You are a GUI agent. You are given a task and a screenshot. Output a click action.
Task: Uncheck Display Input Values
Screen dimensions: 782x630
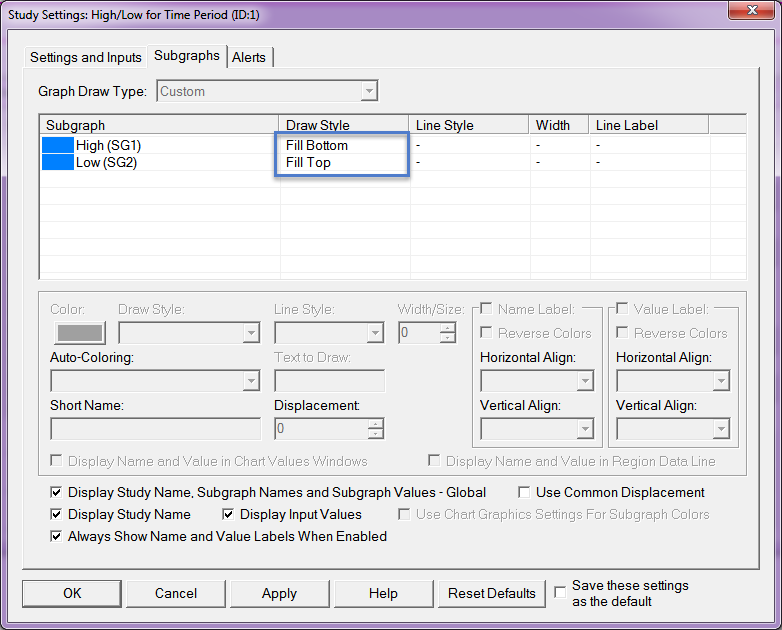(x=228, y=514)
